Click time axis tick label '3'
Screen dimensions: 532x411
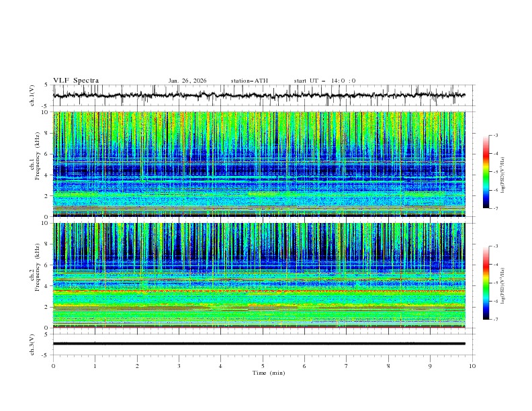179,366
